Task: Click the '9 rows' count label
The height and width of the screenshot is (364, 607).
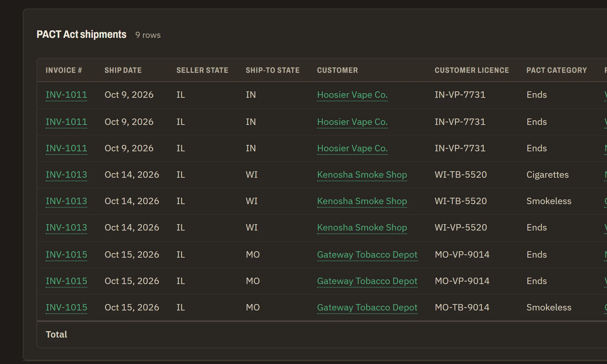Action: pos(148,35)
